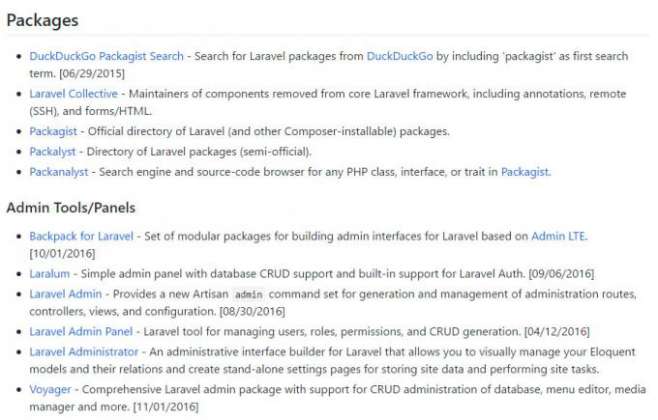The width and height of the screenshot is (658, 420).
Task: Click the Laravel Admin link
Action: point(65,294)
